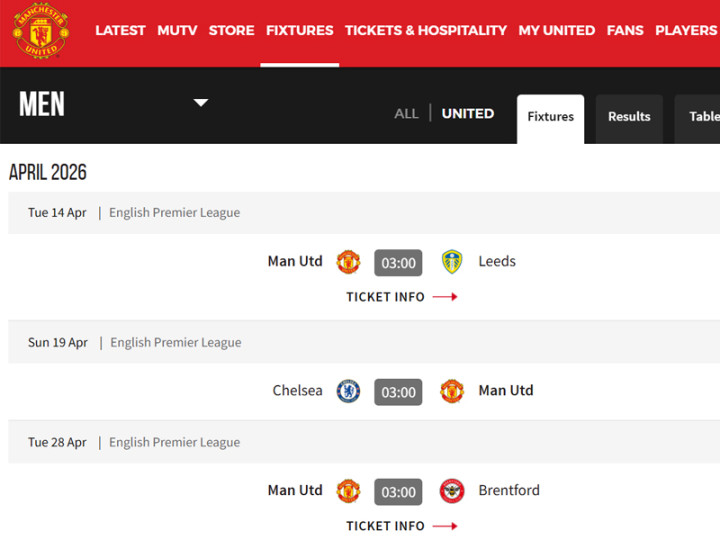Click Man Utd crest in Brentford fixture
Viewport: 720px width, 540px height.
pyautogui.click(x=348, y=491)
